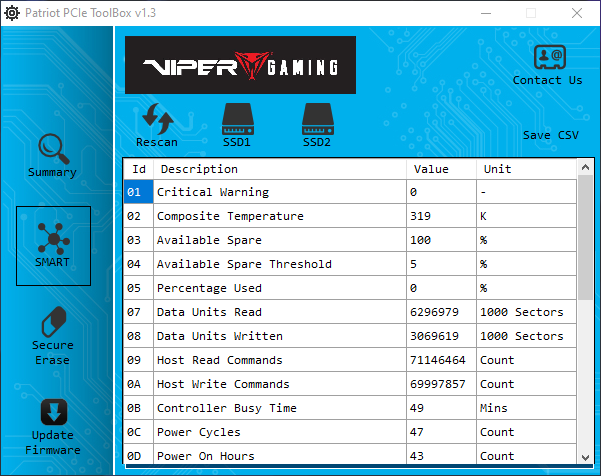Click the Rescan arrows icon
The image size is (601, 476).
pos(156,119)
